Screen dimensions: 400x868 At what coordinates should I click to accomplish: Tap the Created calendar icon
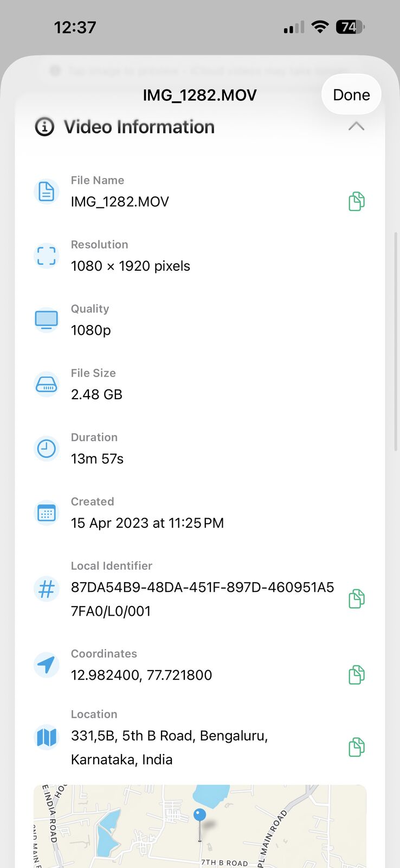point(47,513)
